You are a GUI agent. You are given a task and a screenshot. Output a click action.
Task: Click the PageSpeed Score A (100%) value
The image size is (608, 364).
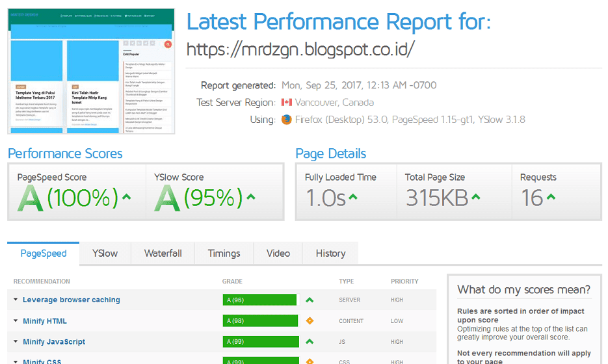click(68, 198)
